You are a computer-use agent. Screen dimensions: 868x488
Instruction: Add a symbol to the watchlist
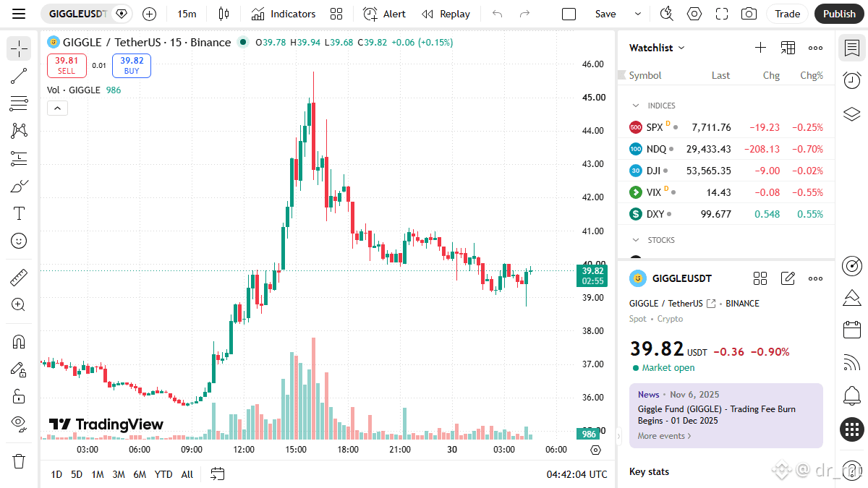coord(760,48)
